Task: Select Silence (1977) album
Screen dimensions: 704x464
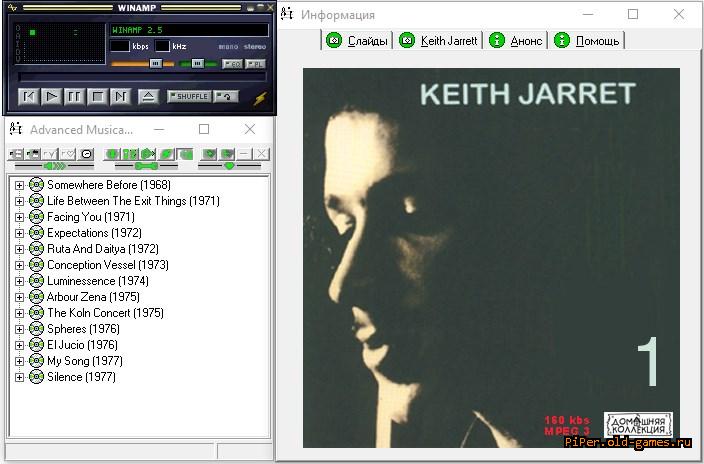Action: tap(81, 377)
